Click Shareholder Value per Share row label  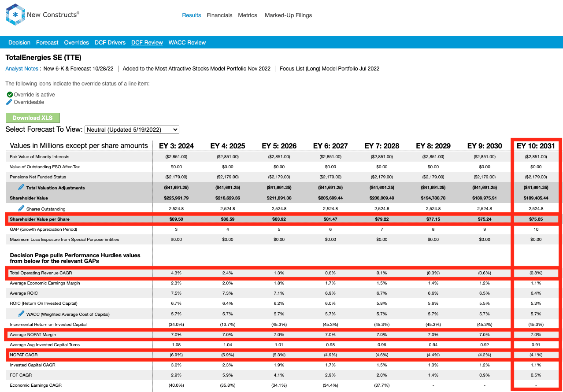40,219
